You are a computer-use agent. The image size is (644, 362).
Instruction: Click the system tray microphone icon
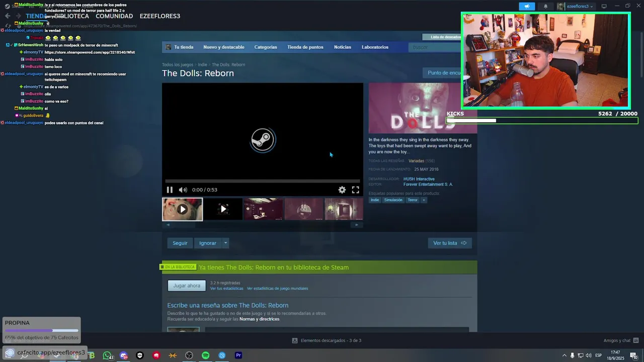[x=572, y=355]
